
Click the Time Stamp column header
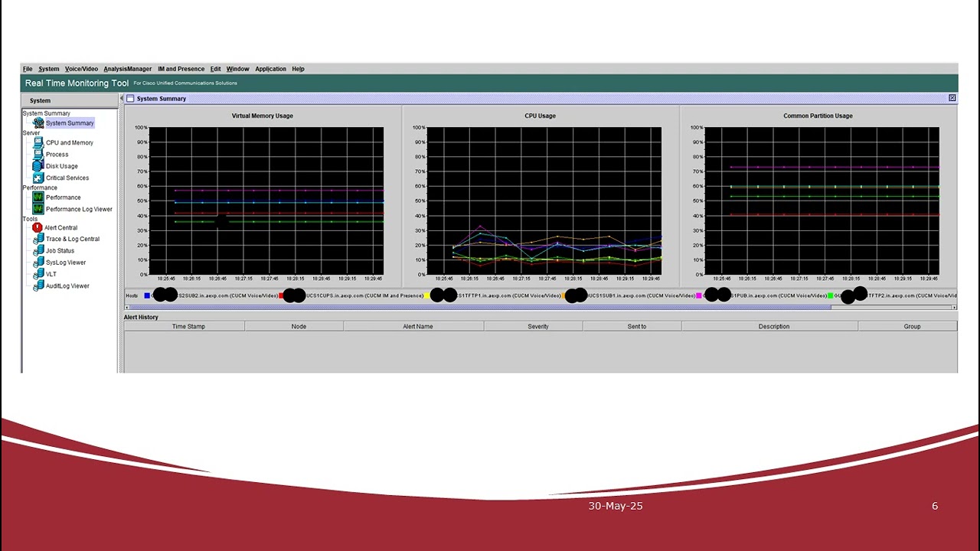(185, 326)
